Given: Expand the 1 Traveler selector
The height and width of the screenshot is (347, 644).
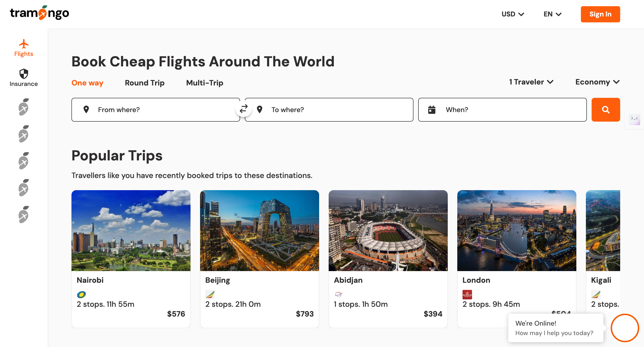Looking at the screenshot, I should click(x=531, y=82).
